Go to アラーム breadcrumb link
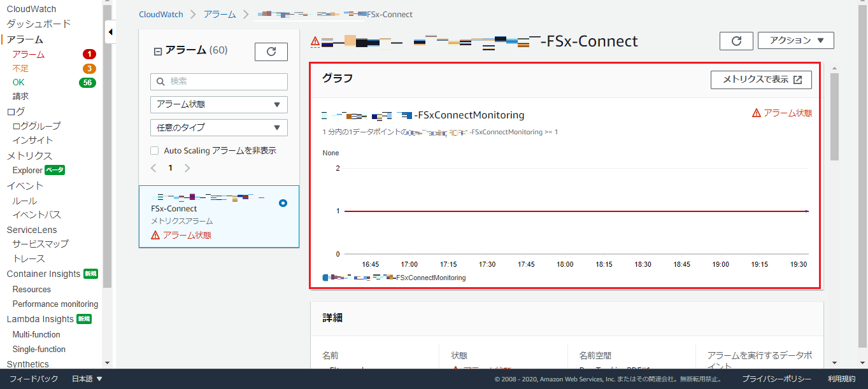This screenshot has height=389, width=868. (220, 14)
